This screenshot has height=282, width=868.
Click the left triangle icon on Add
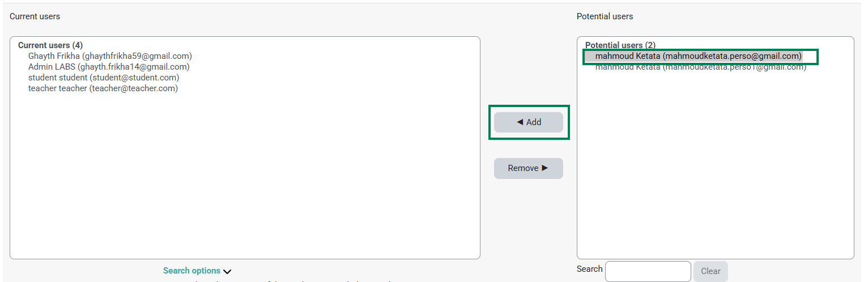[520, 122]
